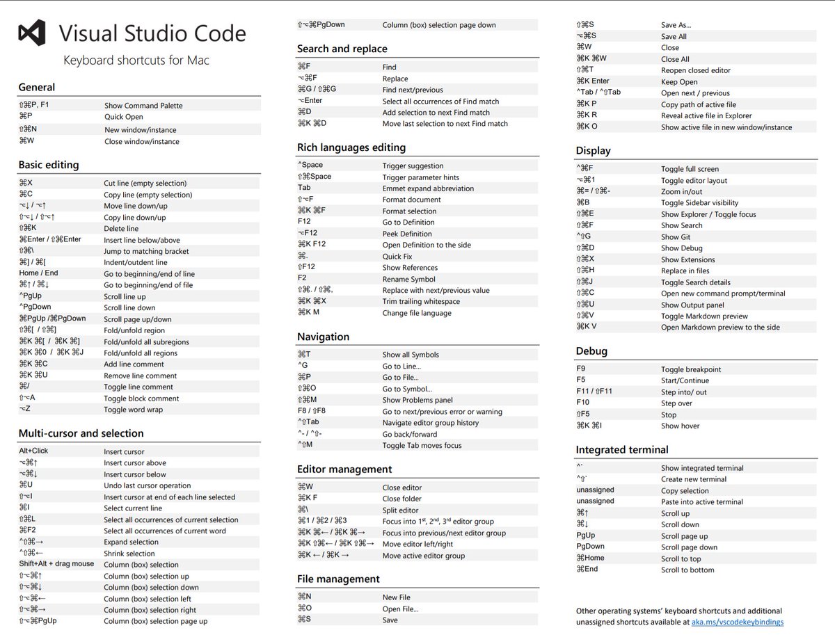835x644 pixels.
Task: Click the 'Change file language' entry
Action: pos(417,313)
